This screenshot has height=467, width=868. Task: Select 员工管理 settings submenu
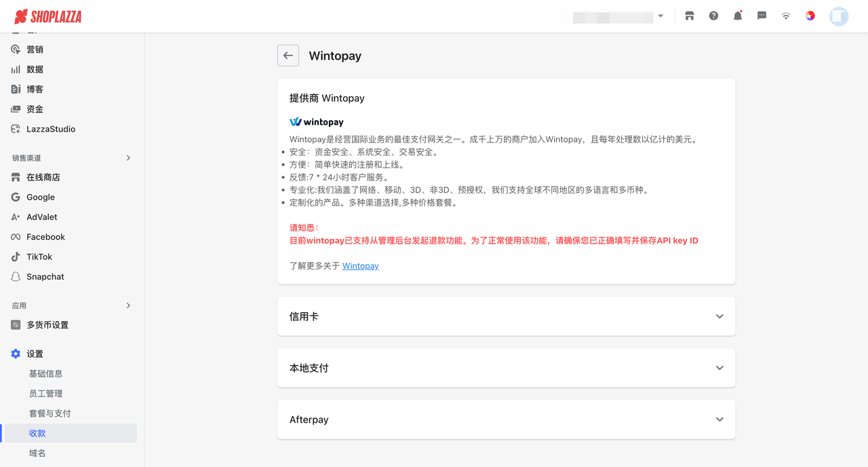coord(45,394)
